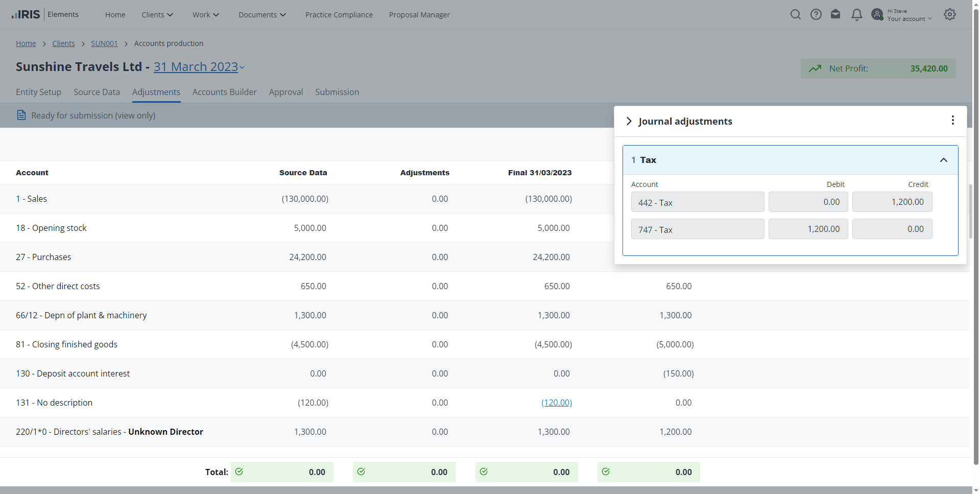
Task: Click Source Data total check icon
Action: click(239, 472)
